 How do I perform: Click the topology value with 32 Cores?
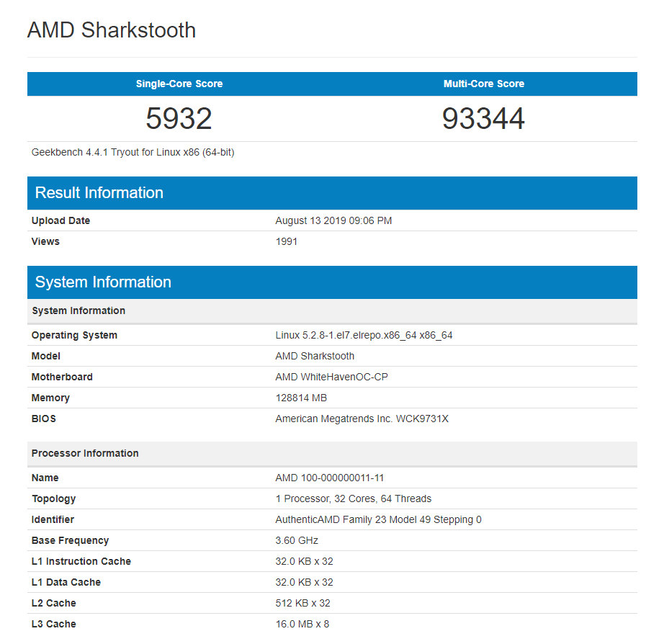click(353, 498)
